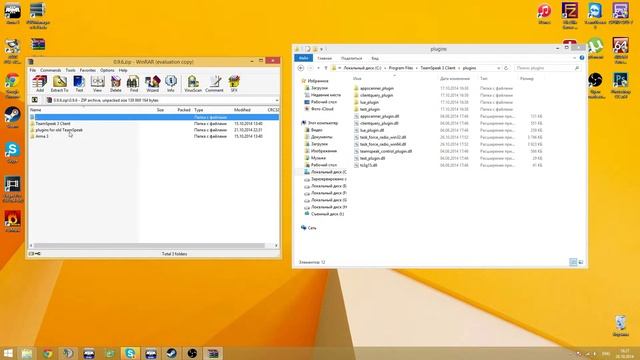Open the Commands menu in WinRAR

(51, 70)
